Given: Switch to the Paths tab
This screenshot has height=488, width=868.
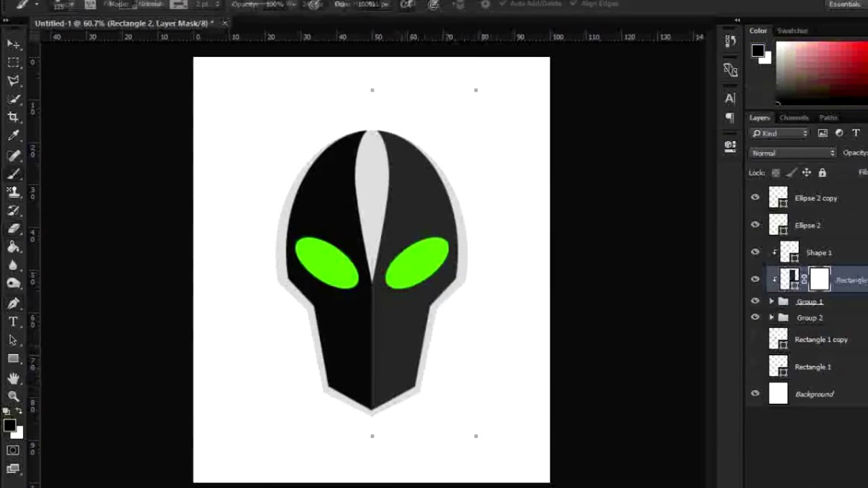Looking at the screenshot, I should tap(829, 118).
